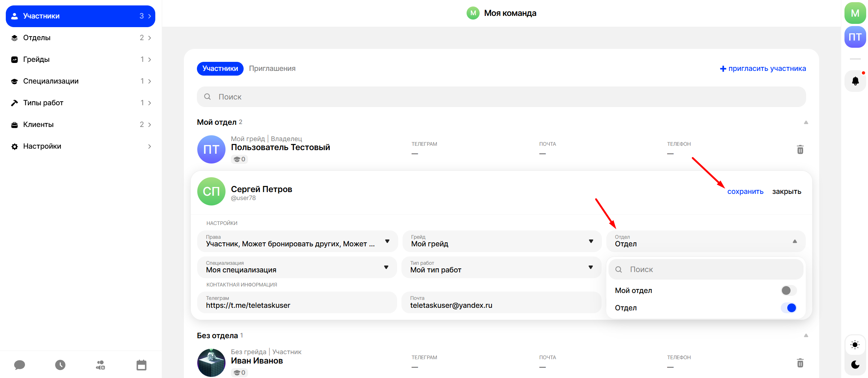868x378 pixels.
Task: Switch to dark theme moon icon
Action: click(855, 365)
